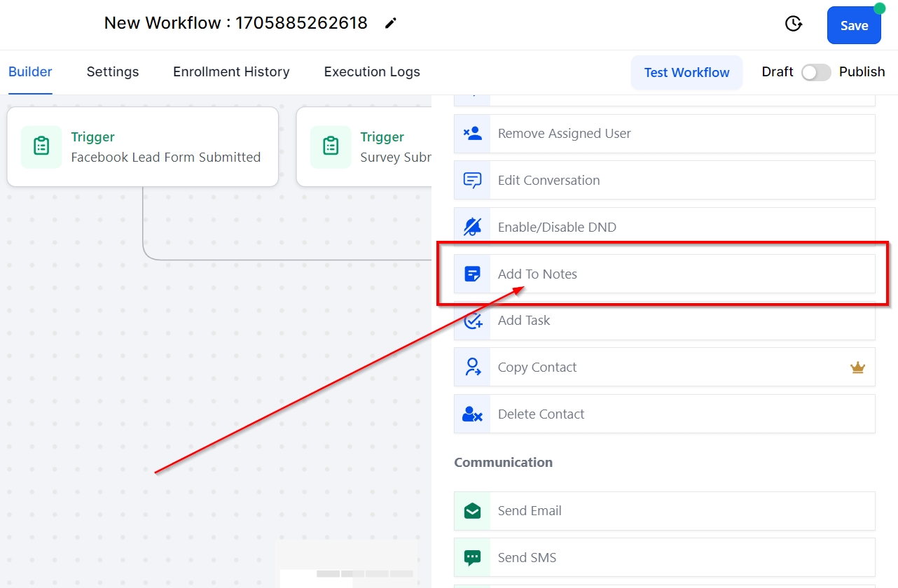Click the pencil icon to rename workflow
This screenshot has width=898, height=588.
(391, 24)
